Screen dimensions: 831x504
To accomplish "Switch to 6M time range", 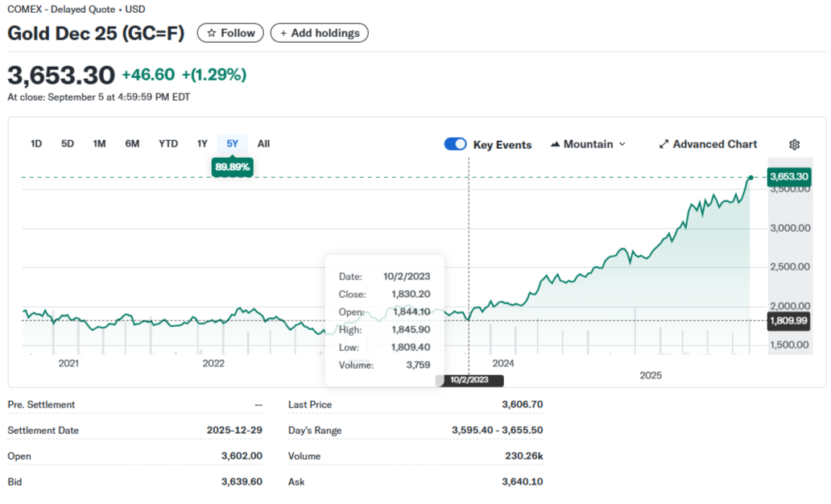I will pyautogui.click(x=132, y=144).
